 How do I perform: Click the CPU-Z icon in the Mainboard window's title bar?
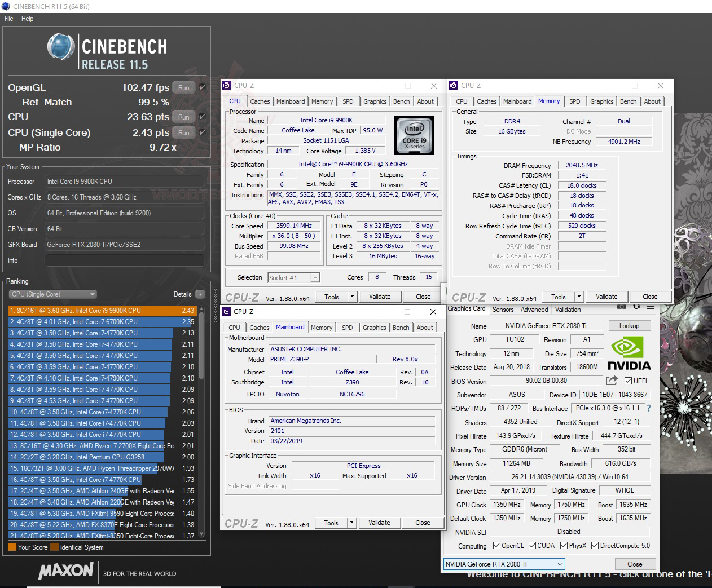[x=226, y=311]
